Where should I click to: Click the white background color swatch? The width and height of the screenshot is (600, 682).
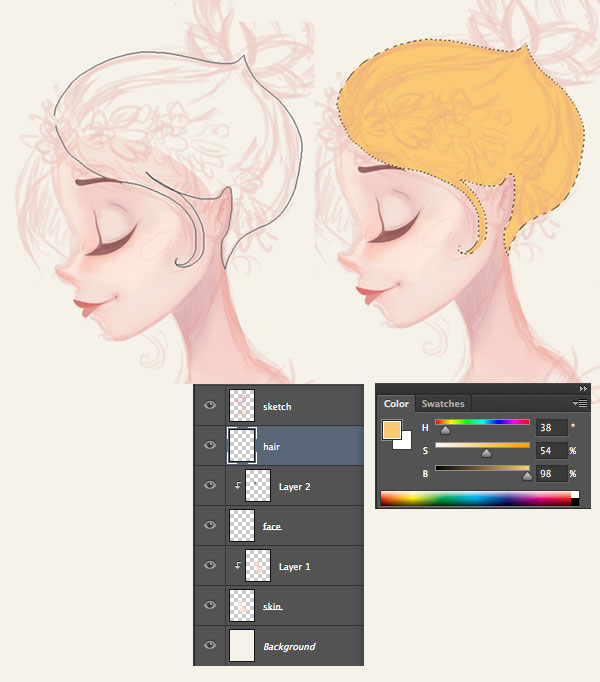pyautogui.click(x=404, y=442)
